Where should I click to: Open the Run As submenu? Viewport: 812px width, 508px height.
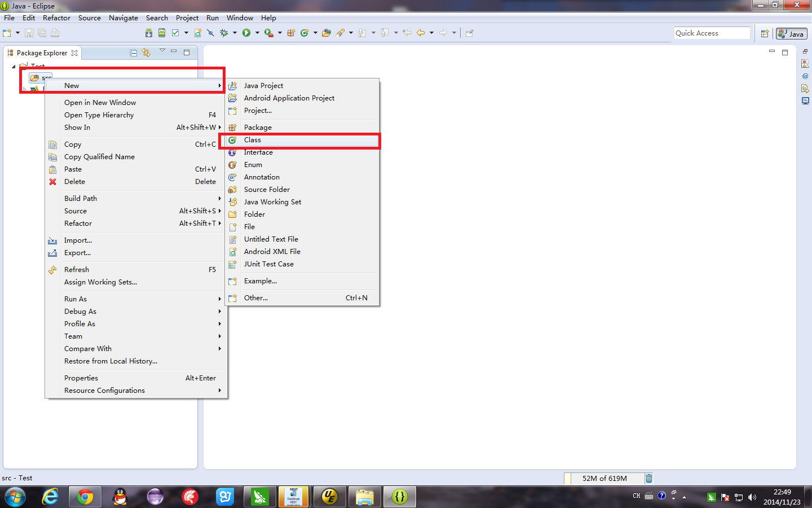(136, 299)
